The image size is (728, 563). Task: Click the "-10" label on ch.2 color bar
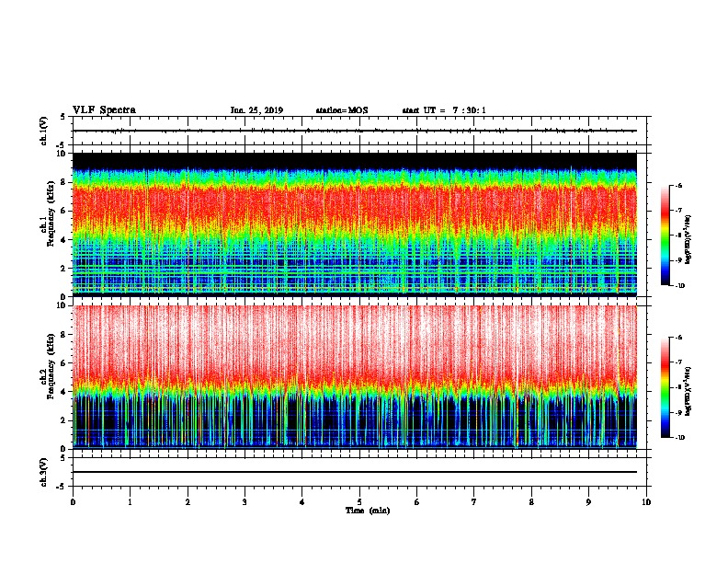(679, 438)
